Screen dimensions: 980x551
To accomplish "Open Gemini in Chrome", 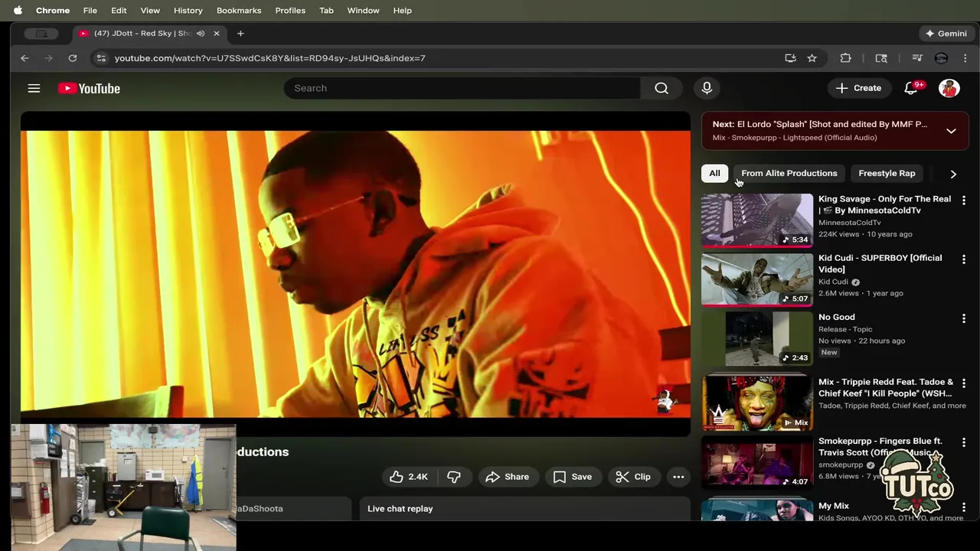I will (x=946, y=34).
